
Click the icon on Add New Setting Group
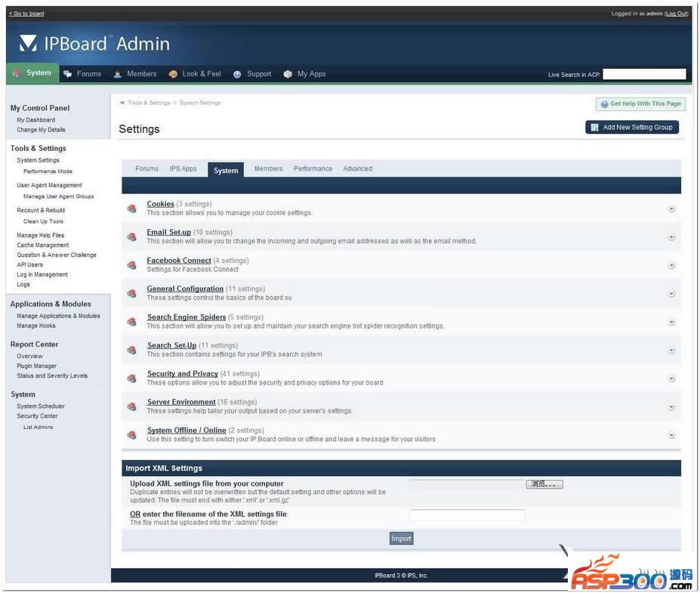594,128
